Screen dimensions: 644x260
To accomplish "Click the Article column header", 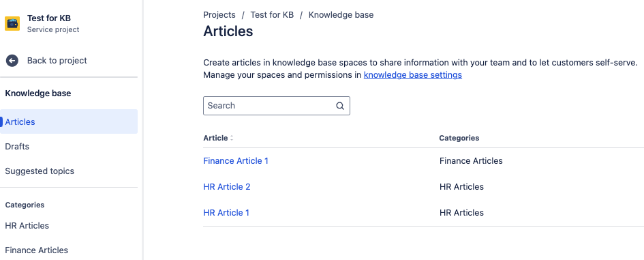I will coord(215,138).
